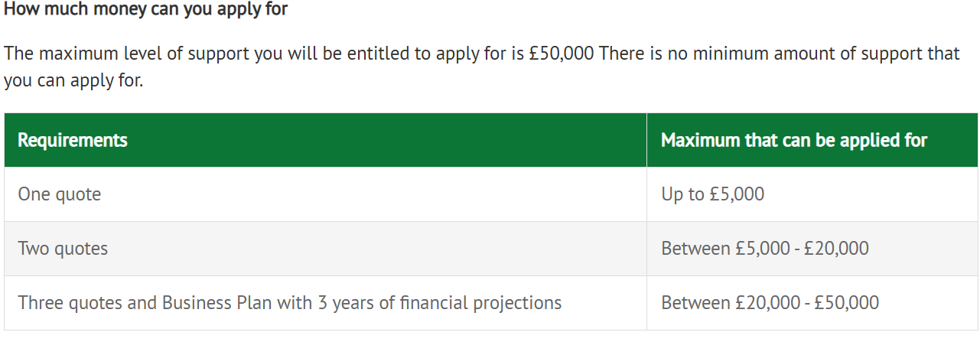Select the "Maximum that can be applied for" header

[793, 140]
